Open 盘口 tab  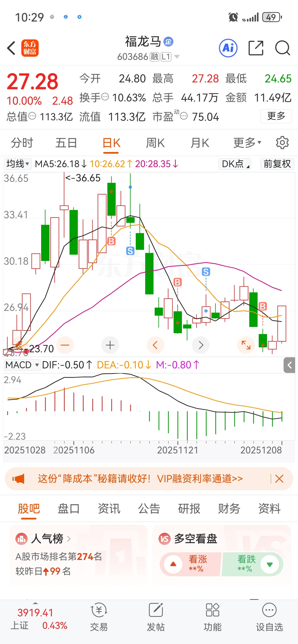click(69, 508)
